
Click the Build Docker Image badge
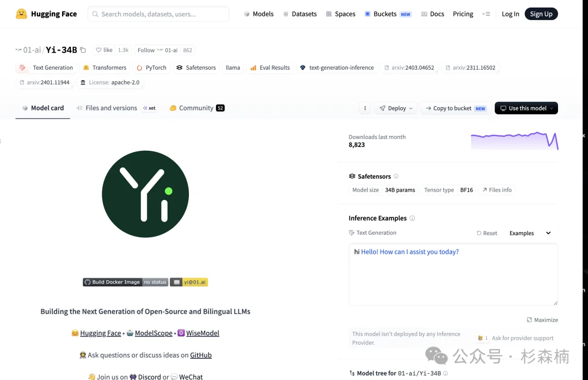(125, 282)
